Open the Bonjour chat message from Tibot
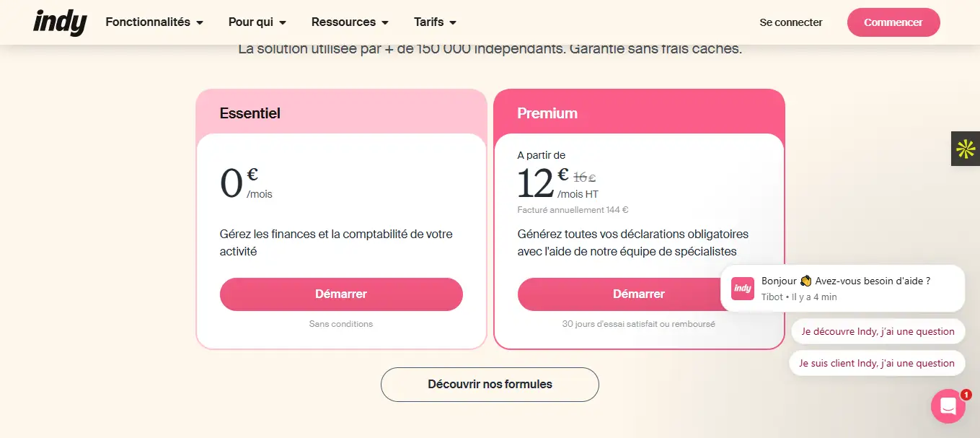 [845, 281]
